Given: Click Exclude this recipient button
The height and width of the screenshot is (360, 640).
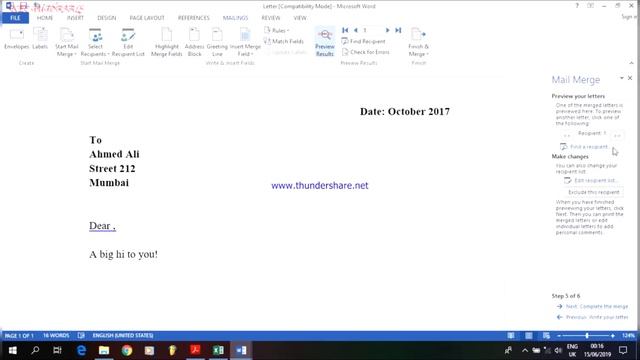Looking at the screenshot, I should coord(593,192).
